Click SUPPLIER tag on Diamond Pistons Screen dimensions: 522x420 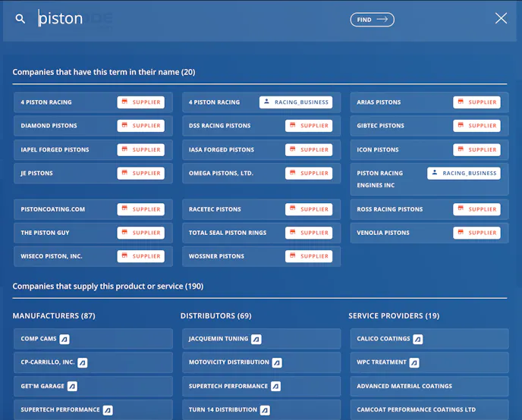click(141, 126)
